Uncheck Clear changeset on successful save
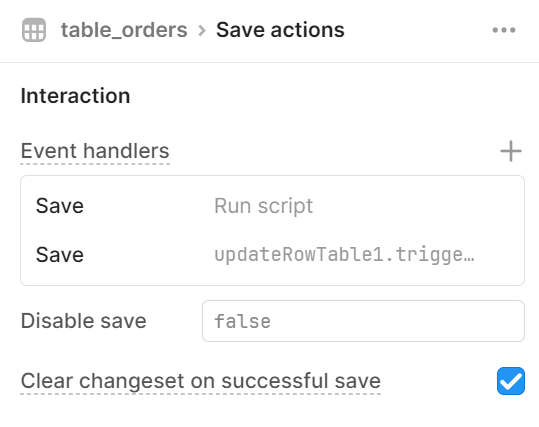Viewport: 539px width, 427px height. coord(511,381)
